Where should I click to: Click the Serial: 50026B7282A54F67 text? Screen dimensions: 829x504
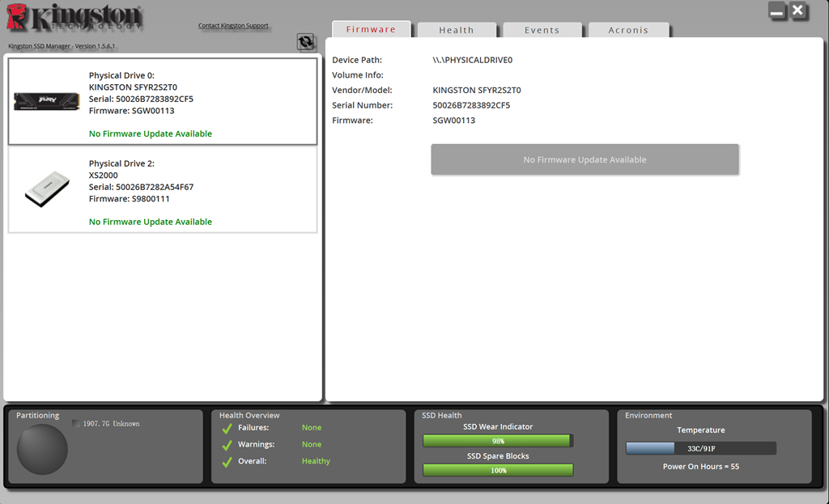[x=141, y=187]
